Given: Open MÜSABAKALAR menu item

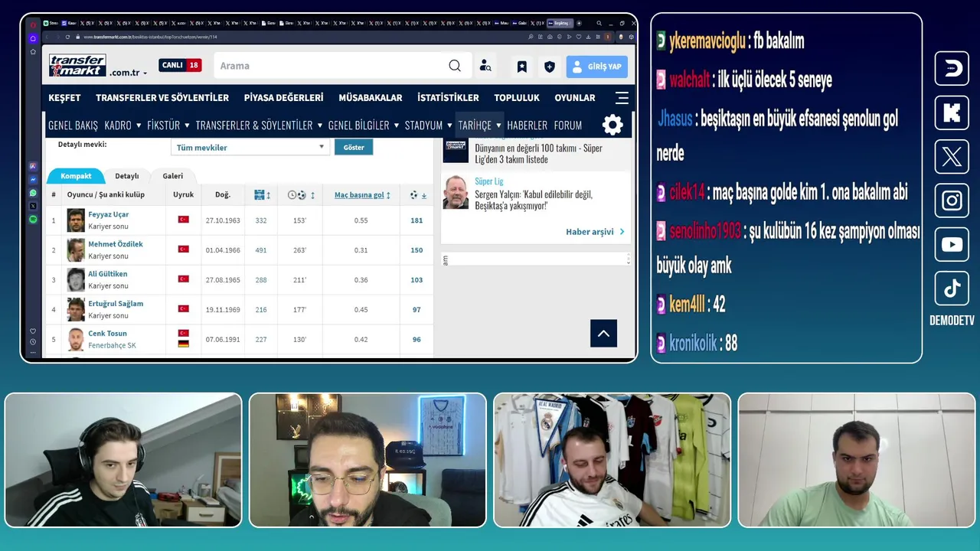Looking at the screenshot, I should (371, 98).
